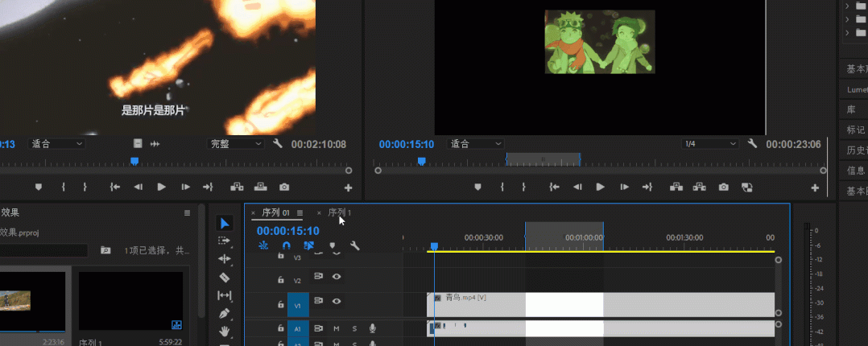Open source monitor 完整 resolution dropdown
This screenshot has height=346, width=868.
click(x=235, y=144)
